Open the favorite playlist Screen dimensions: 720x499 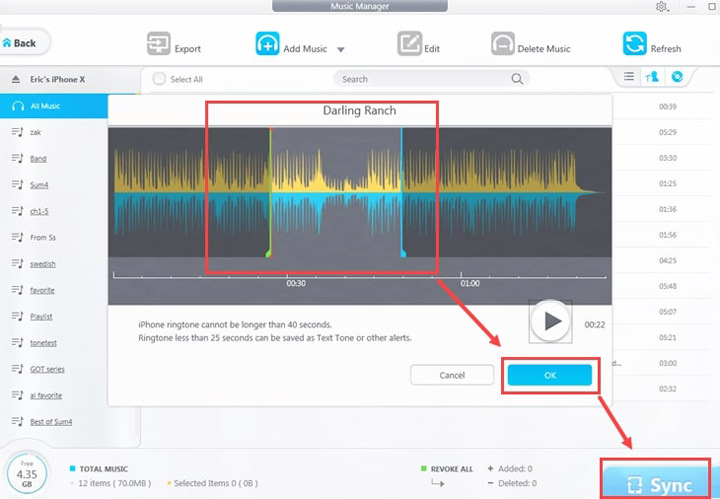pyautogui.click(x=42, y=290)
